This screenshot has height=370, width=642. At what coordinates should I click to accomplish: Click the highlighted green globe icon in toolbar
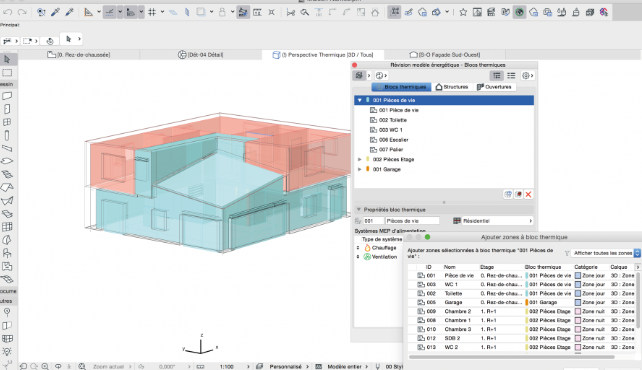click(x=519, y=12)
